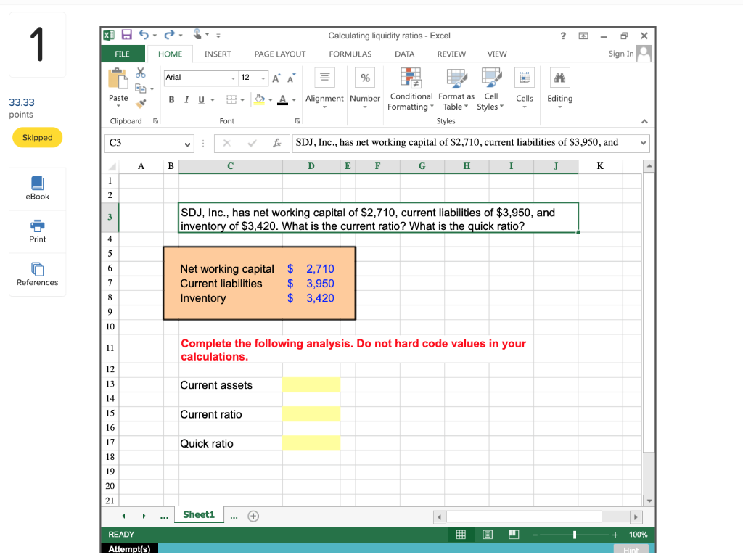Switch to the REVIEW tab
743x560 pixels.
451,54
